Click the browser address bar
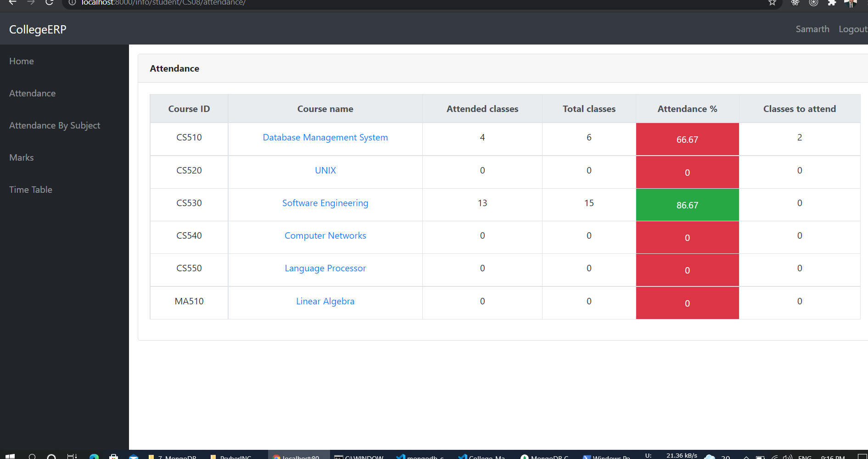The width and height of the screenshot is (868, 459). (x=275, y=3)
